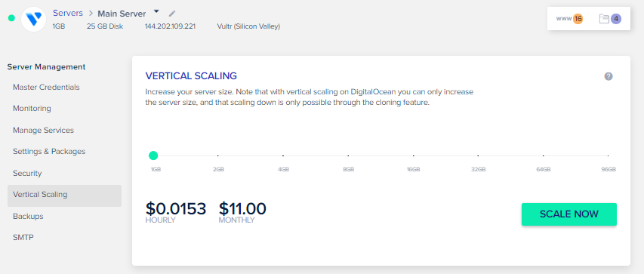Click the SCALE NOW button
Image resolution: width=644 pixels, height=274 pixels.
point(569,214)
